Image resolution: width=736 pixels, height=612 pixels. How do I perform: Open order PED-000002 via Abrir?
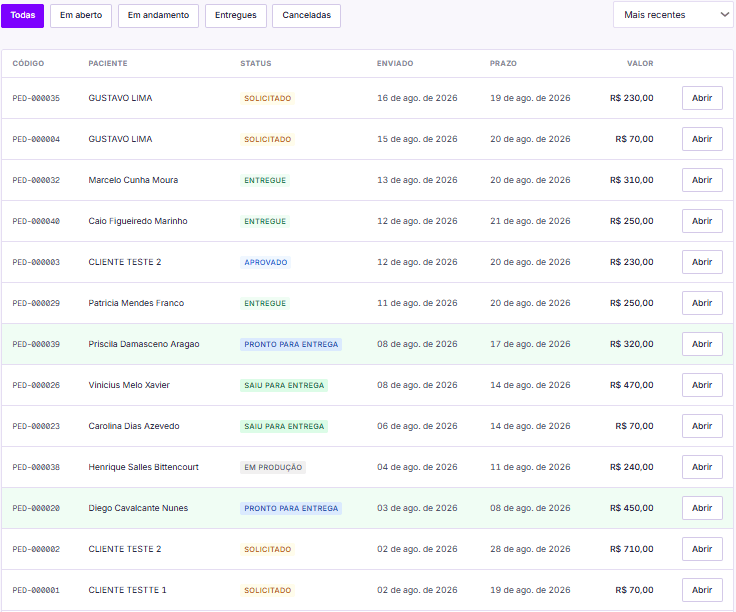point(702,549)
